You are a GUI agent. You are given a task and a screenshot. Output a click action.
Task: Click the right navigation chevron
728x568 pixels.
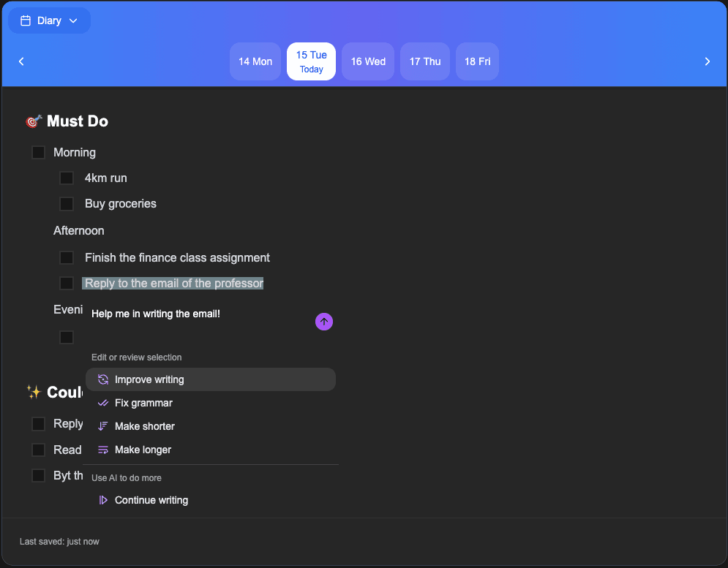click(707, 61)
